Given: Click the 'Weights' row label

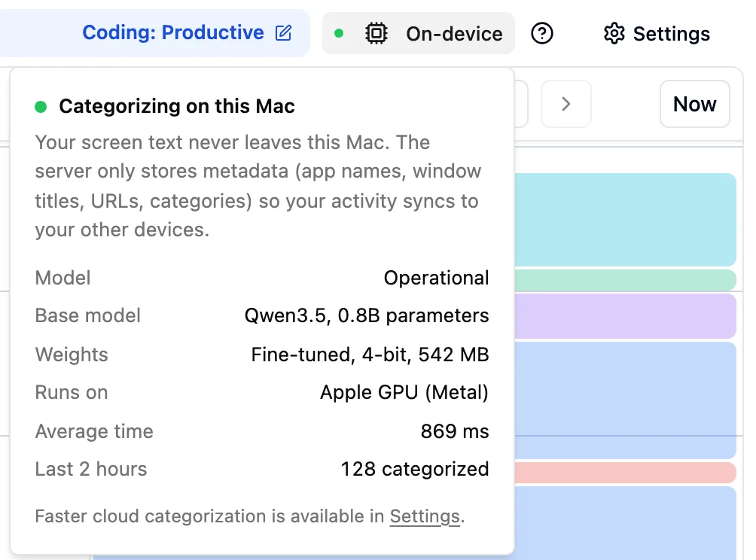Looking at the screenshot, I should [72, 355].
